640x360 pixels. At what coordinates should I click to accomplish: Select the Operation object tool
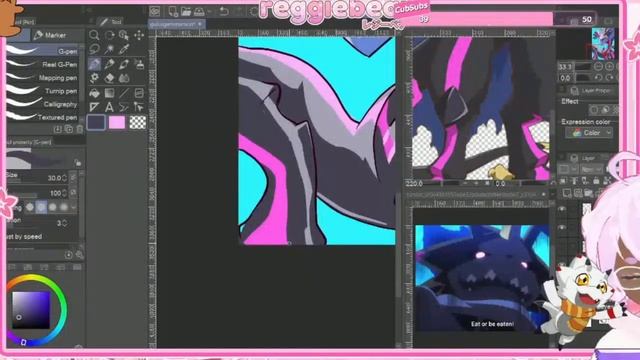(124, 35)
